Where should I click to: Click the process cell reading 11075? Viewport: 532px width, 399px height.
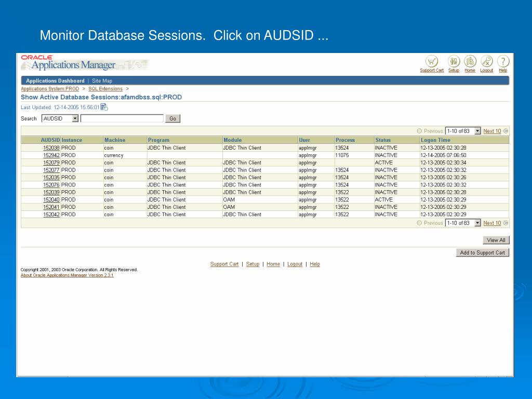coord(342,155)
